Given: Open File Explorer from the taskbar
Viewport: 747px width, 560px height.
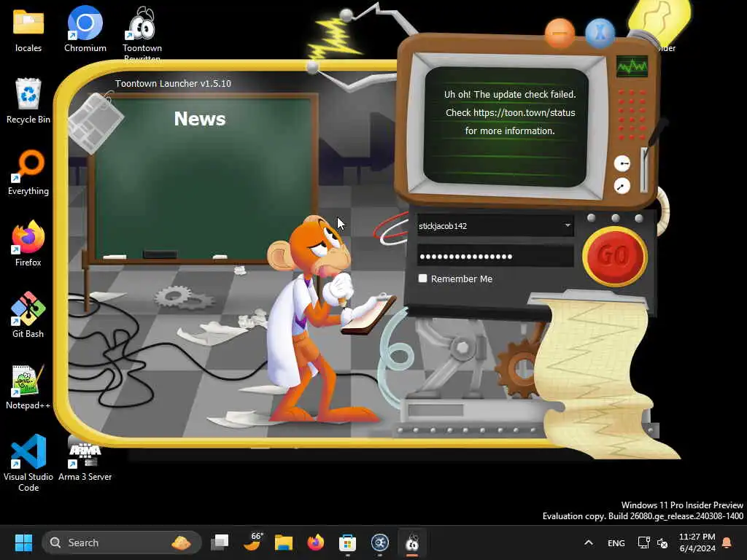Looking at the screenshot, I should pyautogui.click(x=284, y=542).
